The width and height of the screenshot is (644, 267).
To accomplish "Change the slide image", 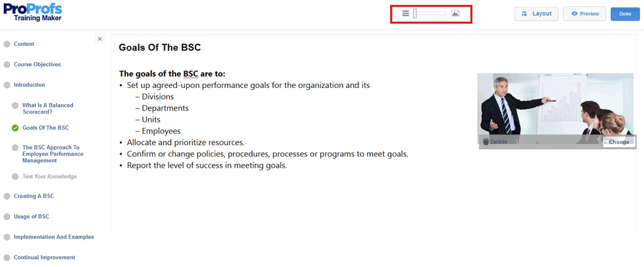I will pos(619,142).
